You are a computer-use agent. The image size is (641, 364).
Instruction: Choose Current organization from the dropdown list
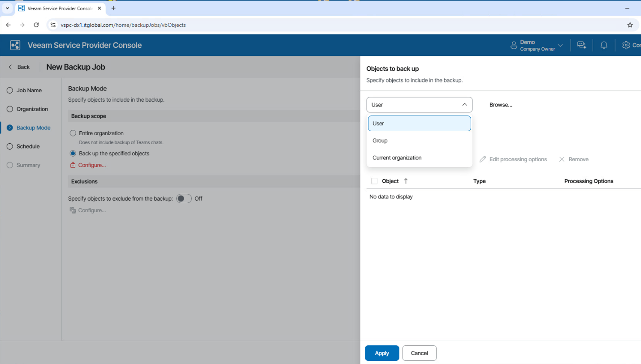(420, 158)
